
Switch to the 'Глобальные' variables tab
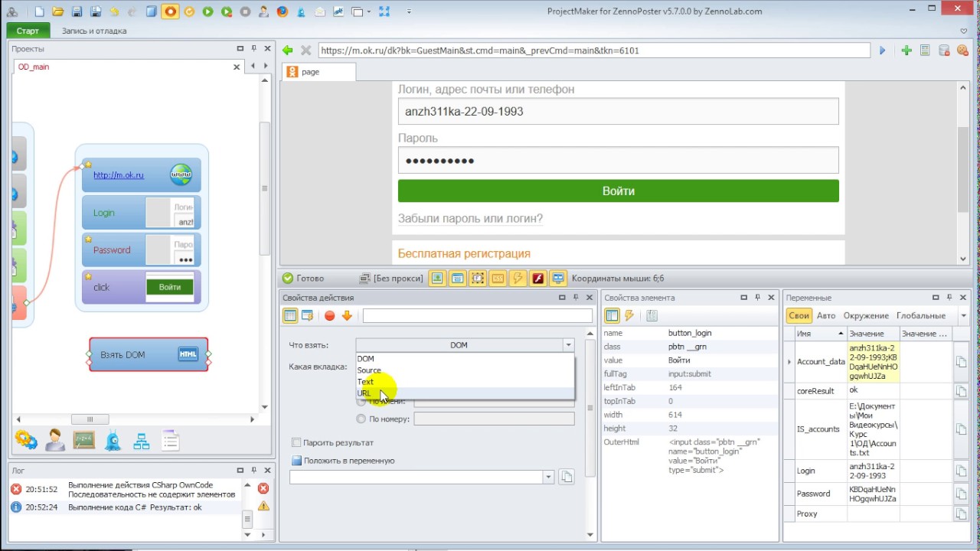coord(921,315)
